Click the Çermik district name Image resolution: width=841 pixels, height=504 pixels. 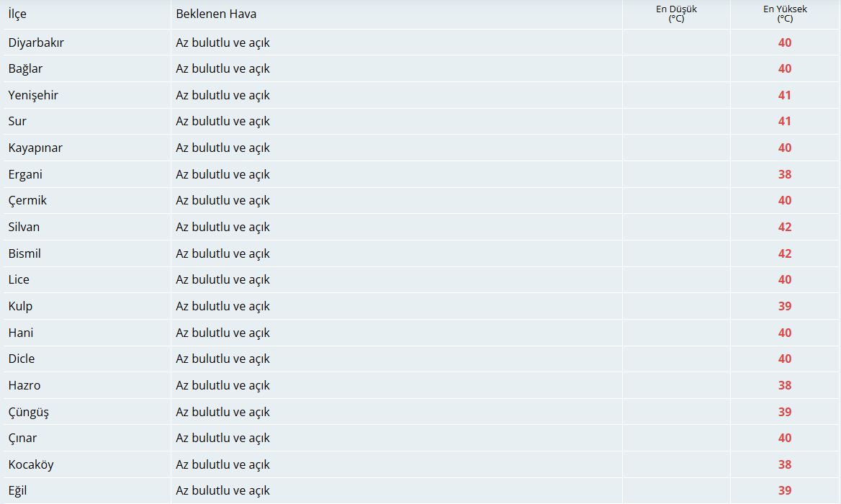coord(27,201)
